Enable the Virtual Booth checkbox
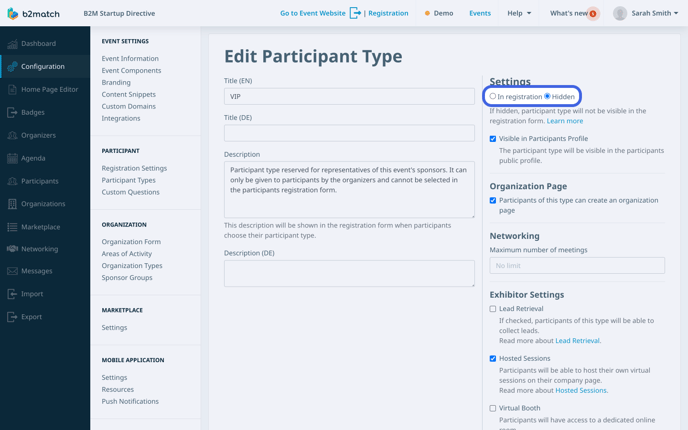688x430 pixels. point(493,408)
